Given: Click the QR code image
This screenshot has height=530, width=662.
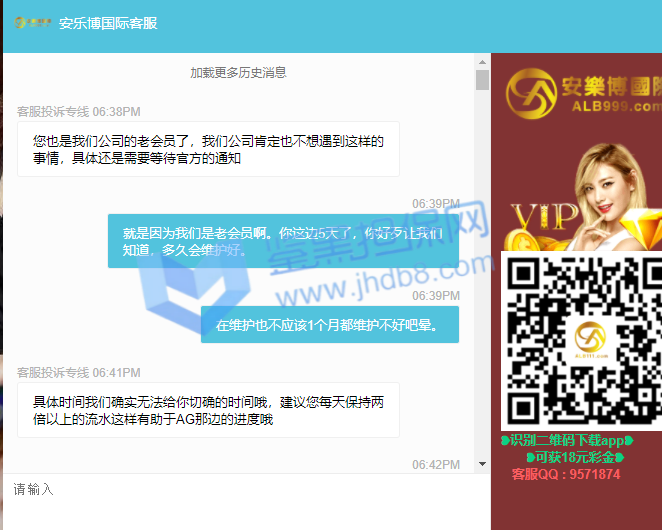Looking at the screenshot, I should (x=582, y=340).
